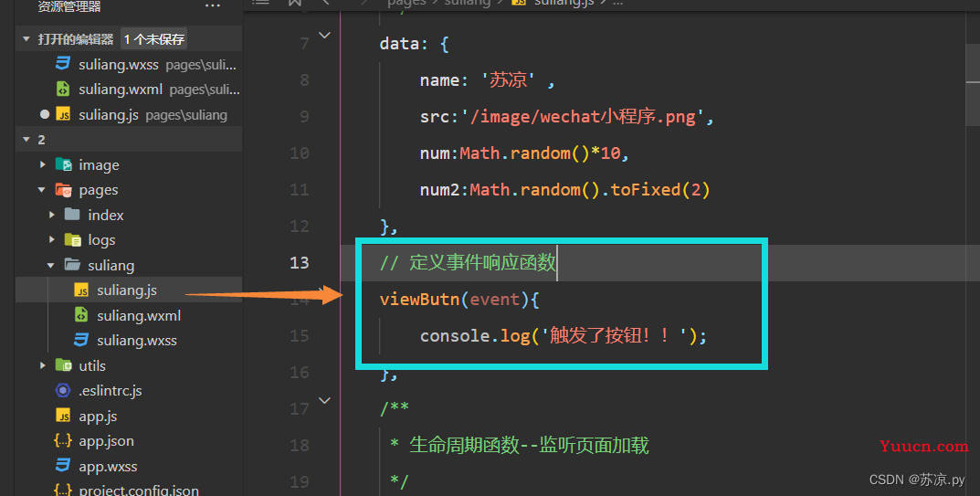Click the 'event' parameter on line 14

[494, 299]
